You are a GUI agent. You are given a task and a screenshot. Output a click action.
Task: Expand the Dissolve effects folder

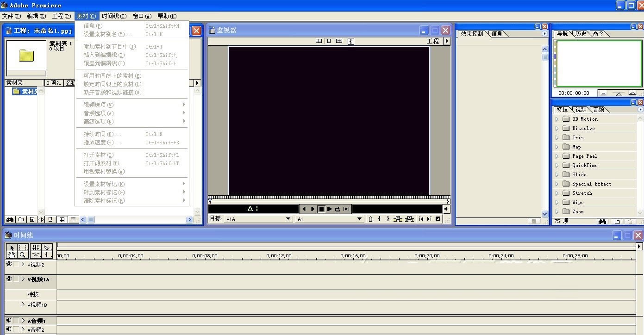(x=557, y=128)
